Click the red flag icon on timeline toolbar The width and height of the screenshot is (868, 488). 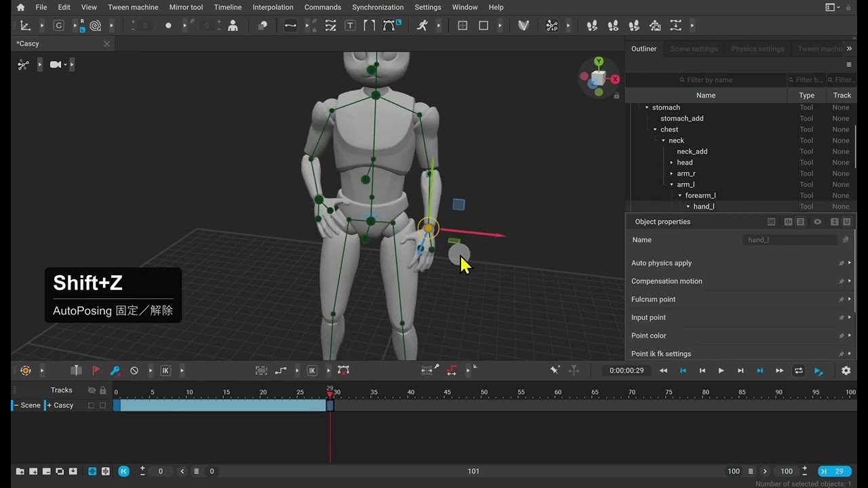pos(96,371)
